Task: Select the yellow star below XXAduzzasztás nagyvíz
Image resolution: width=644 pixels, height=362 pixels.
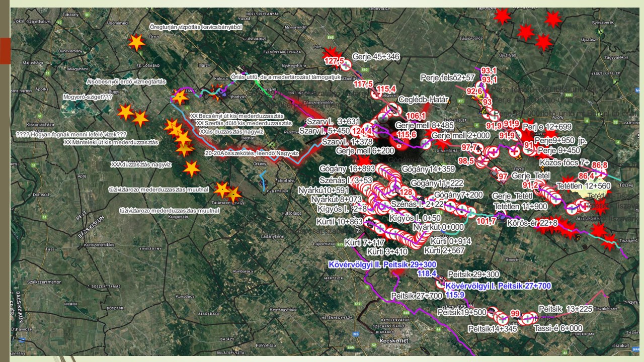Action: [x=191, y=169]
